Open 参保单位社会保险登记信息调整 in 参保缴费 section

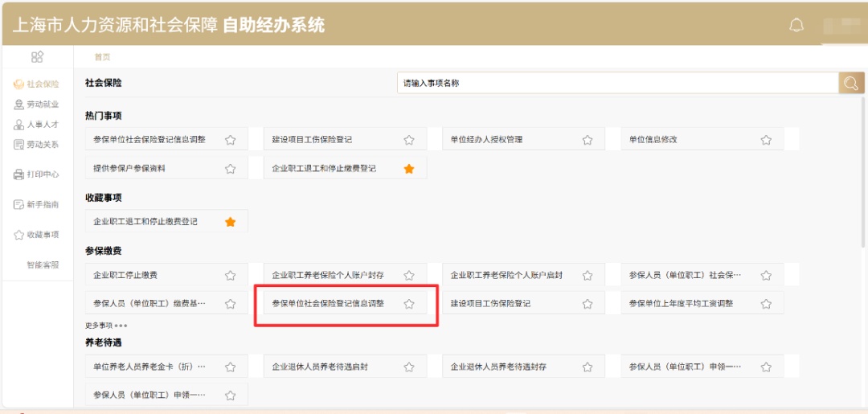pyautogui.click(x=328, y=304)
